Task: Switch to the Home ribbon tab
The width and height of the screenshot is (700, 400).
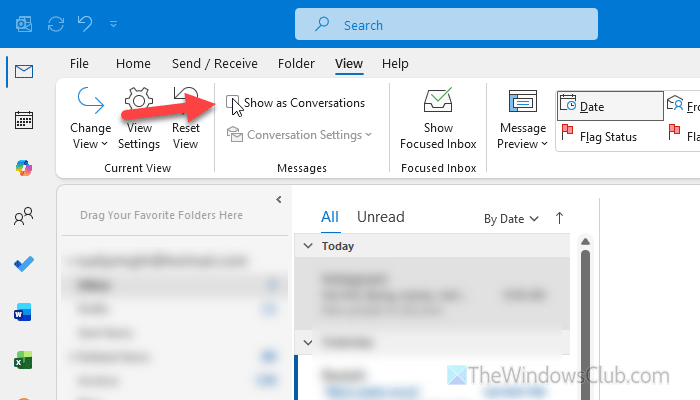Action: click(133, 63)
